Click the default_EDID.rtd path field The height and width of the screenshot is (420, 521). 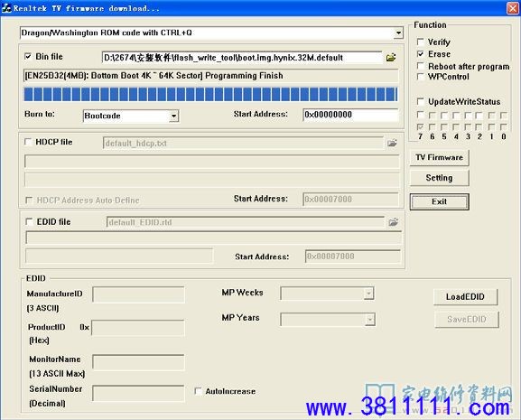coord(246,222)
